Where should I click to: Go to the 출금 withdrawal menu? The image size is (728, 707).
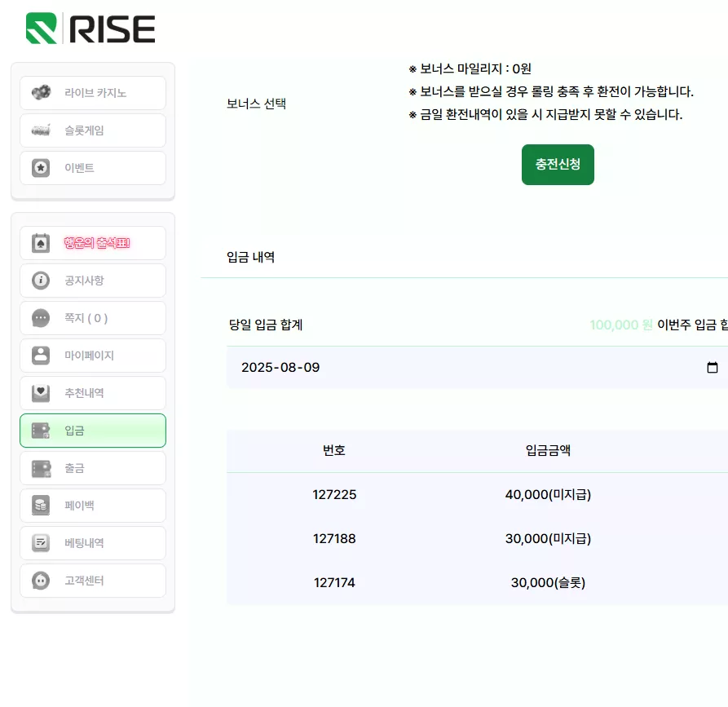tap(93, 468)
